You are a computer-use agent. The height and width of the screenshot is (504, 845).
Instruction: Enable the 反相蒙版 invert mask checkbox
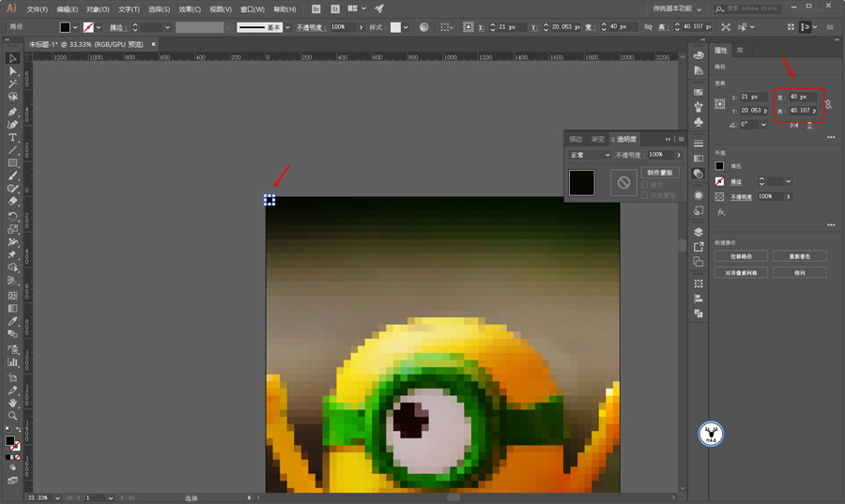tap(645, 195)
